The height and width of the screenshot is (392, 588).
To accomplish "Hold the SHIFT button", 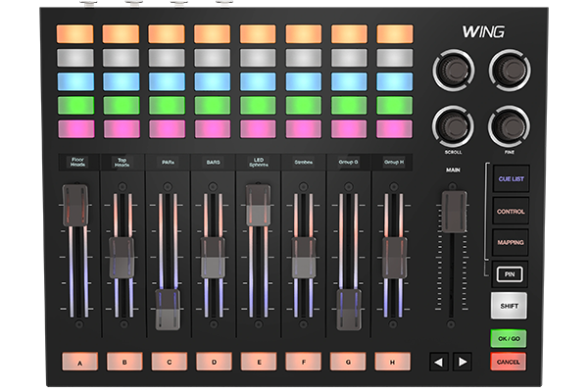I will pos(509,306).
